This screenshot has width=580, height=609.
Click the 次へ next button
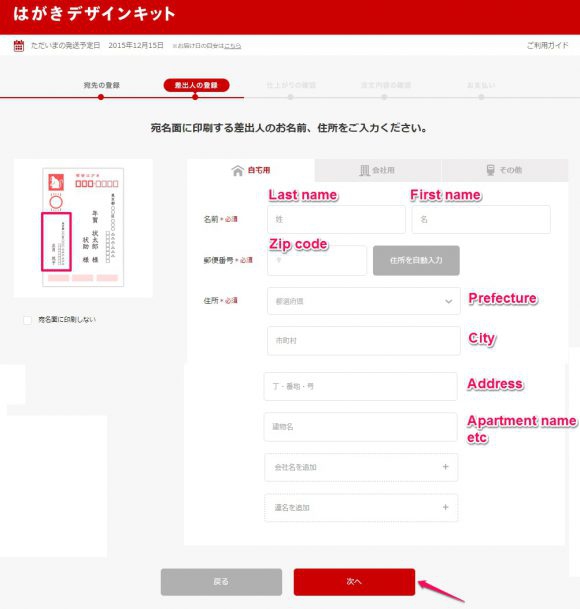[x=354, y=582]
